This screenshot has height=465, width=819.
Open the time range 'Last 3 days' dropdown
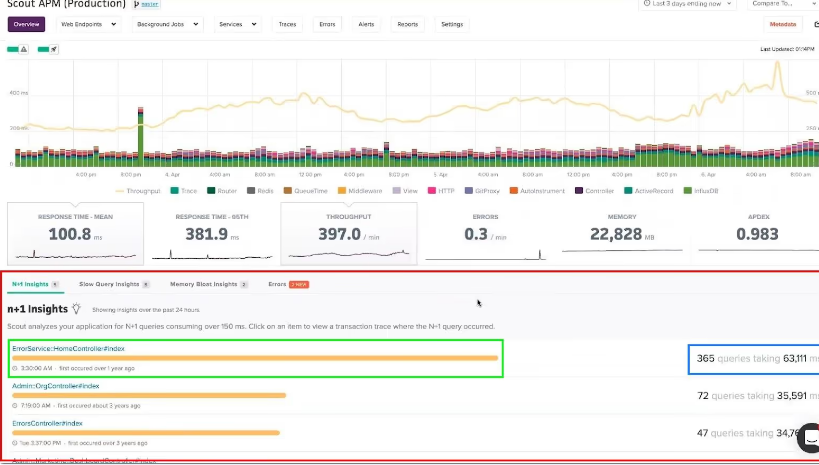pyautogui.click(x=687, y=4)
